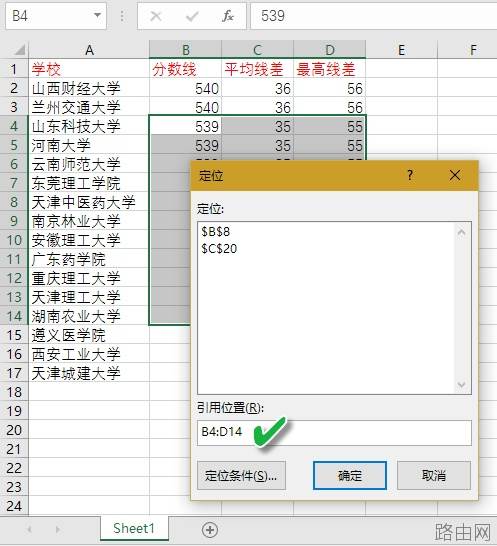Select column E header
This screenshot has width=497, height=546.
(x=402, y=50)
